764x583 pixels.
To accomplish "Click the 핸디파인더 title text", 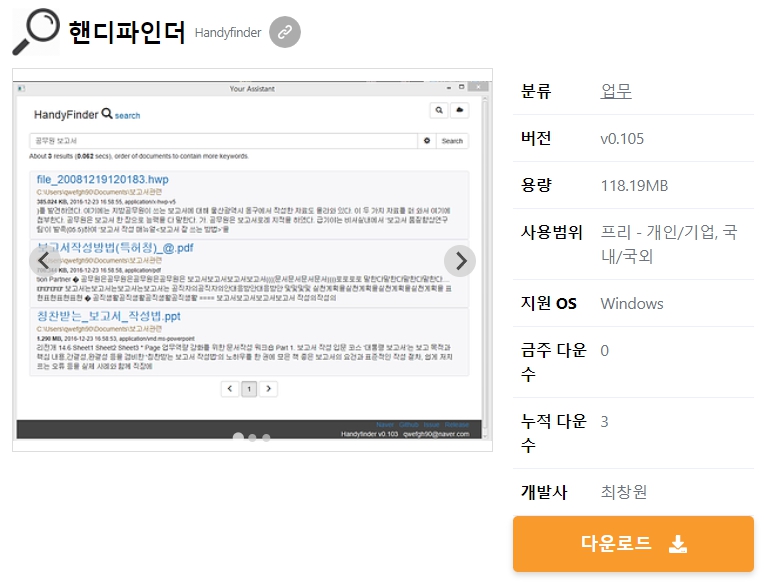I will pos(127,32).
